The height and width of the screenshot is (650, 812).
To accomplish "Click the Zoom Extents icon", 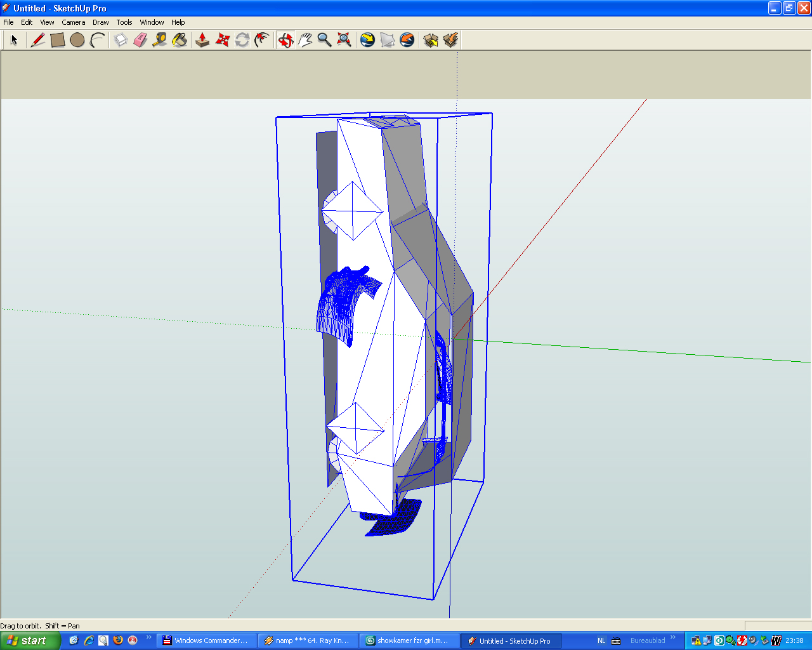I will (344, 40).
